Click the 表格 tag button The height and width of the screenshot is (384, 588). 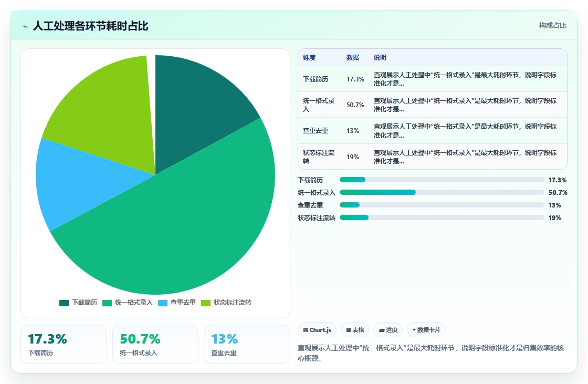click(x=355, y=330)
